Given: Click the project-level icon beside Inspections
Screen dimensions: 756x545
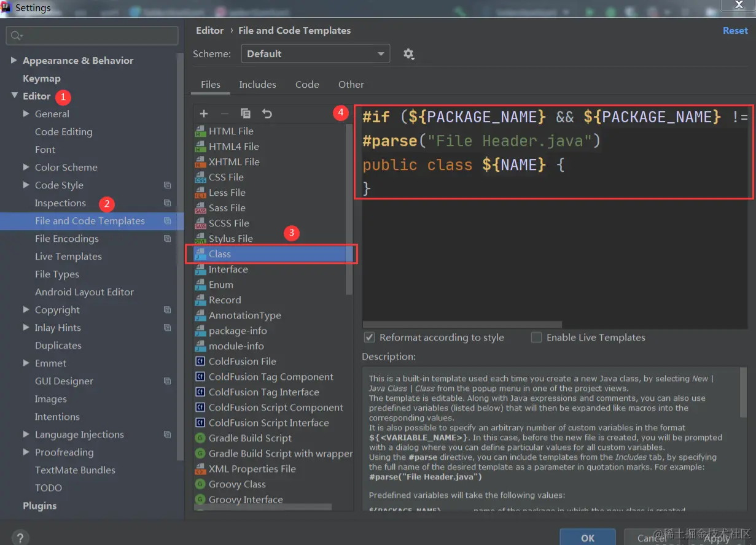Looking at the screenshot, I should [167, 203].
